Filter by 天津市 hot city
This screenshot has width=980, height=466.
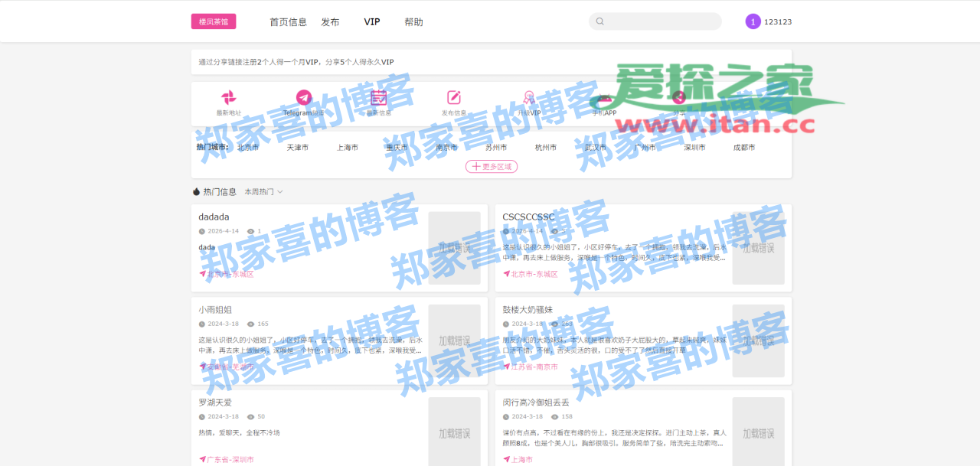point(298,148)
